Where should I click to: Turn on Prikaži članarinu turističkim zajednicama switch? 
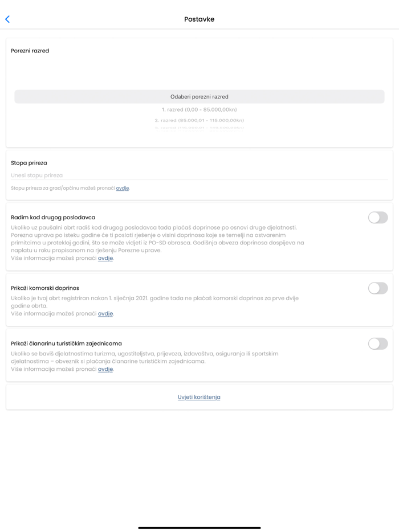coord(377,343)
